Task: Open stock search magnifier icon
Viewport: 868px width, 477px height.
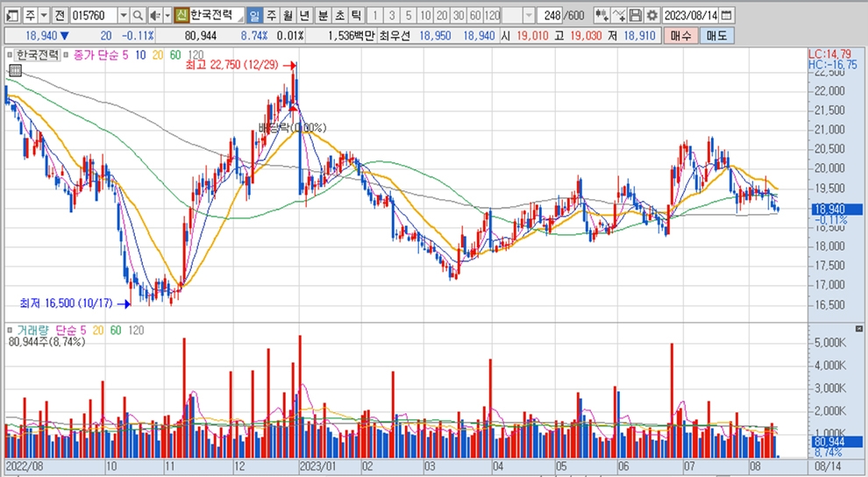Action: [139, 15]
